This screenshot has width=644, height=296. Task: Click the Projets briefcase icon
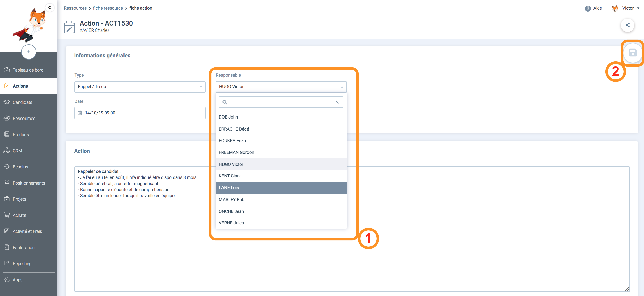[x=7, y=199]
